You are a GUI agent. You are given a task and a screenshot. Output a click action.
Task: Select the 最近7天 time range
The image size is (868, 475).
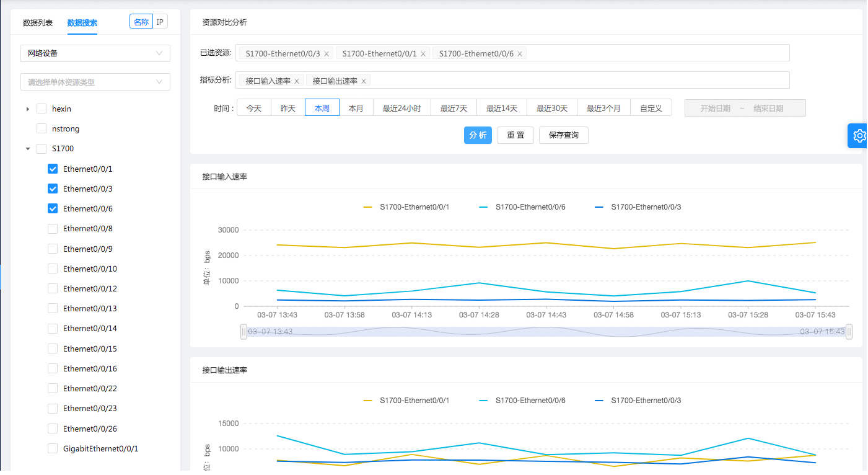[x=454, y=108]
